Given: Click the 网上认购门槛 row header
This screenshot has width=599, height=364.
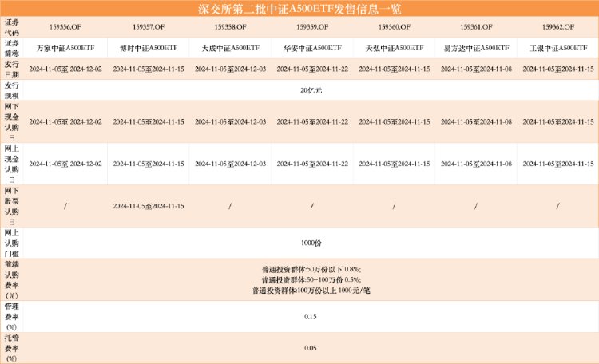Looking at the screenshot, I should pos(11,243).
